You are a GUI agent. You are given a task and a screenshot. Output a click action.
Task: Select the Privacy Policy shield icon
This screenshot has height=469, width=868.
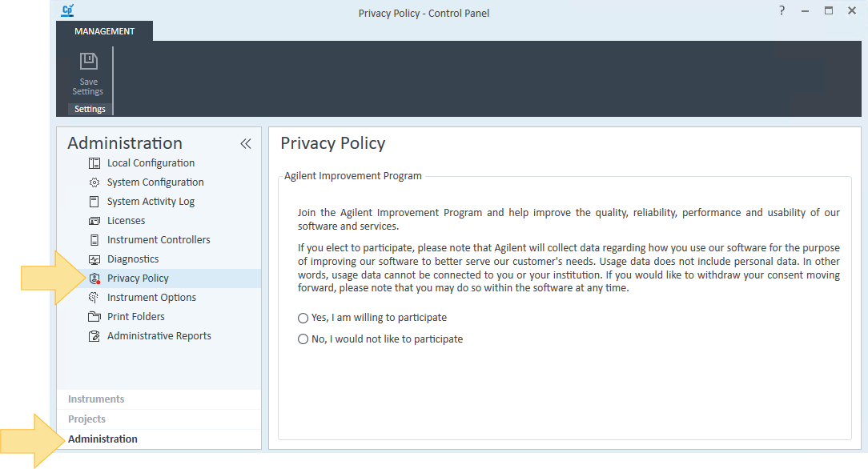94,279
